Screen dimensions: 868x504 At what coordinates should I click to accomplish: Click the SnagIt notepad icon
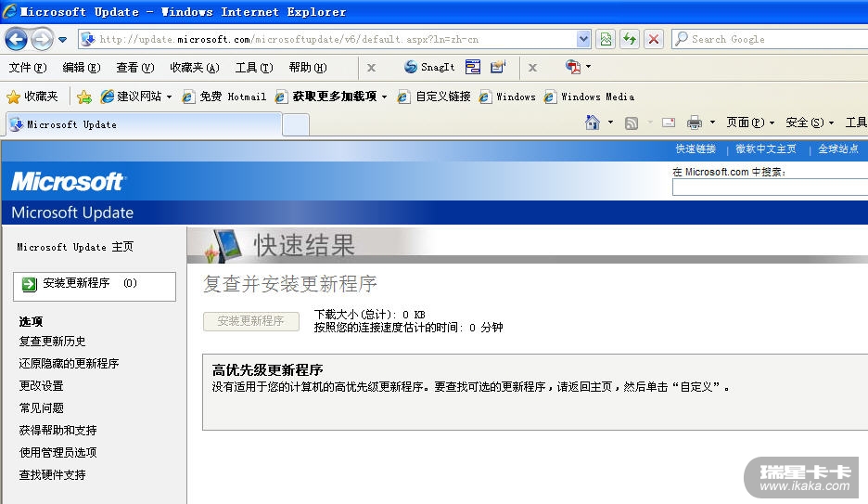(x=498, y=67)
